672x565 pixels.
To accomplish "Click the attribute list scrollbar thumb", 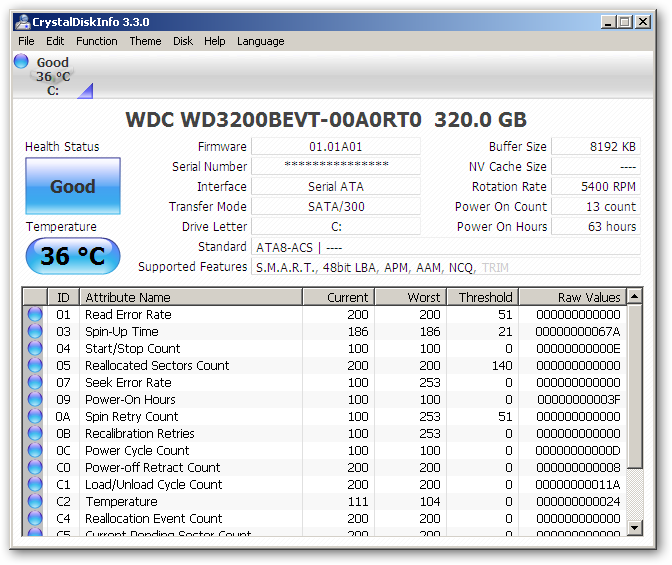I will (x=635, y=386).
